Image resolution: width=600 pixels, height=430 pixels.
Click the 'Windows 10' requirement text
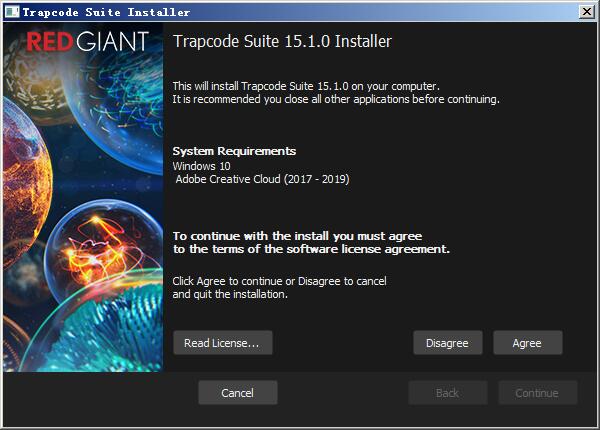[201, 166]
